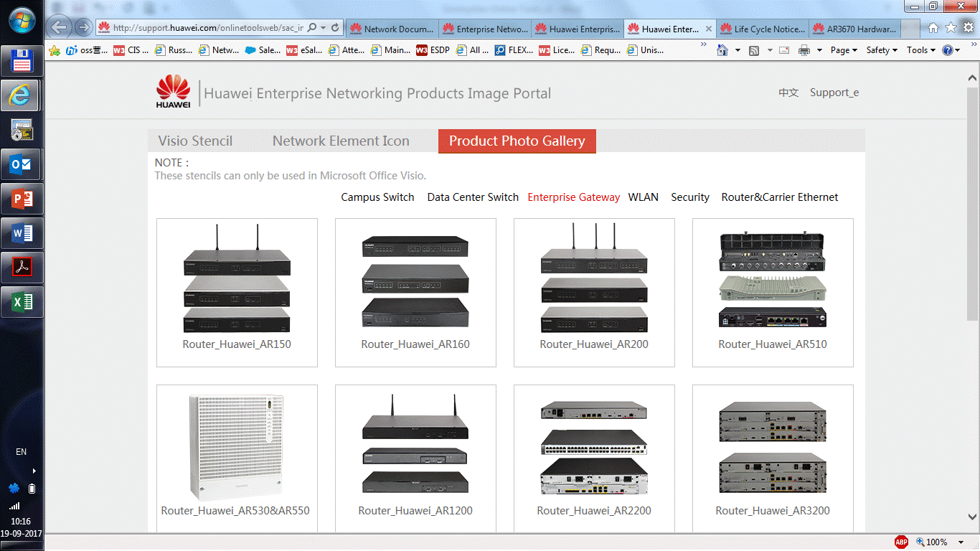Screen dimensions: 980x551
Task: Select the Visio Stencil tab
Action: [x=195, y=141]
